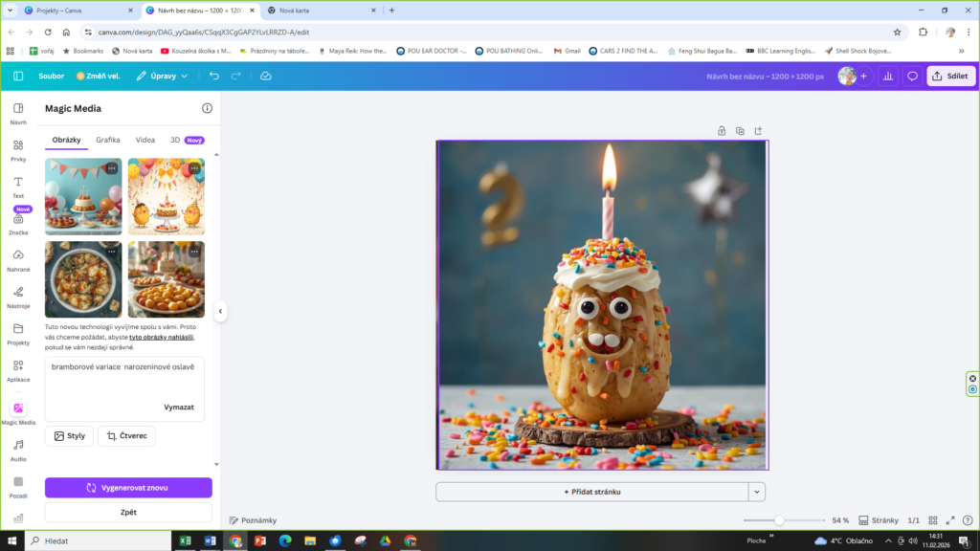Select the Text tool in sidebar
The height and width of the screenshot is (551, 980).
pyautogui.click(x=18, y=186)
